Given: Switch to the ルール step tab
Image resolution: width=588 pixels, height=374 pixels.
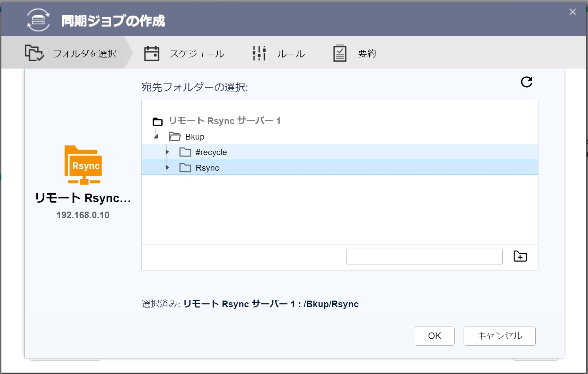Looking at the screenshot, I should 291,54.
